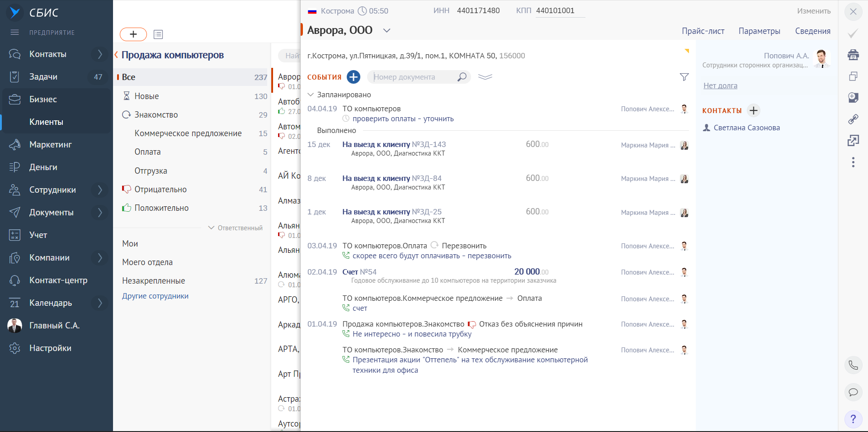The image size is (868, 432).
Task: Expand the Компании submenu arrow
Action: 100,258
